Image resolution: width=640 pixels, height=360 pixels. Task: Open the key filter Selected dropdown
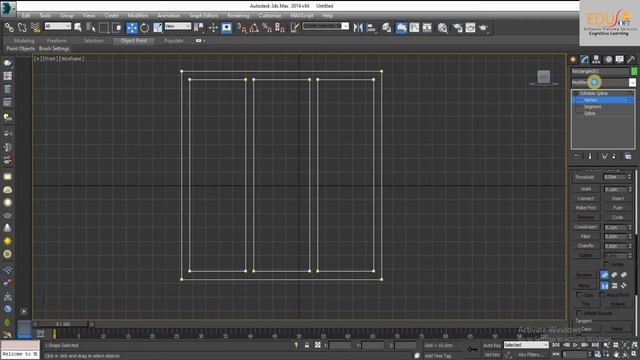coord(526,345)
